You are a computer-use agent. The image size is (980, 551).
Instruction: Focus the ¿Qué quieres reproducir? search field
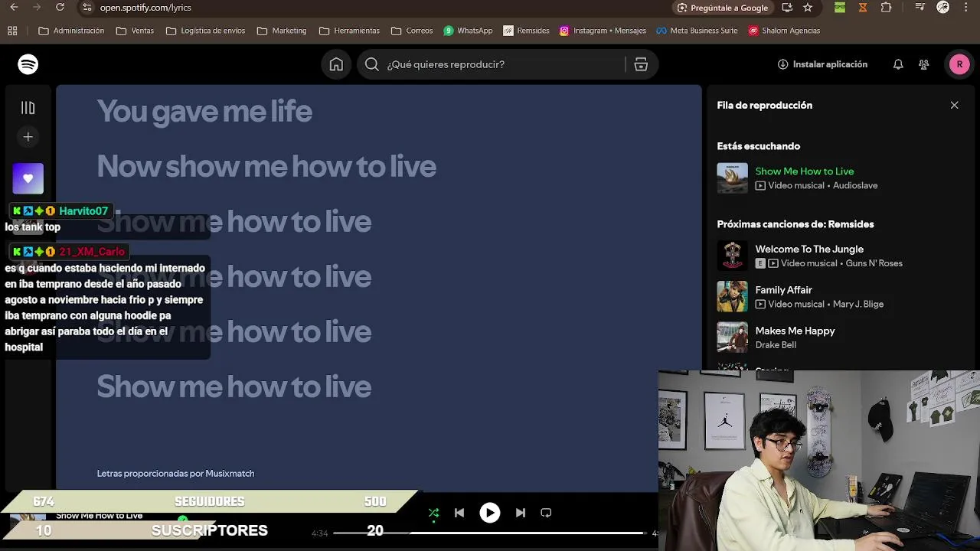click(508, 64)
